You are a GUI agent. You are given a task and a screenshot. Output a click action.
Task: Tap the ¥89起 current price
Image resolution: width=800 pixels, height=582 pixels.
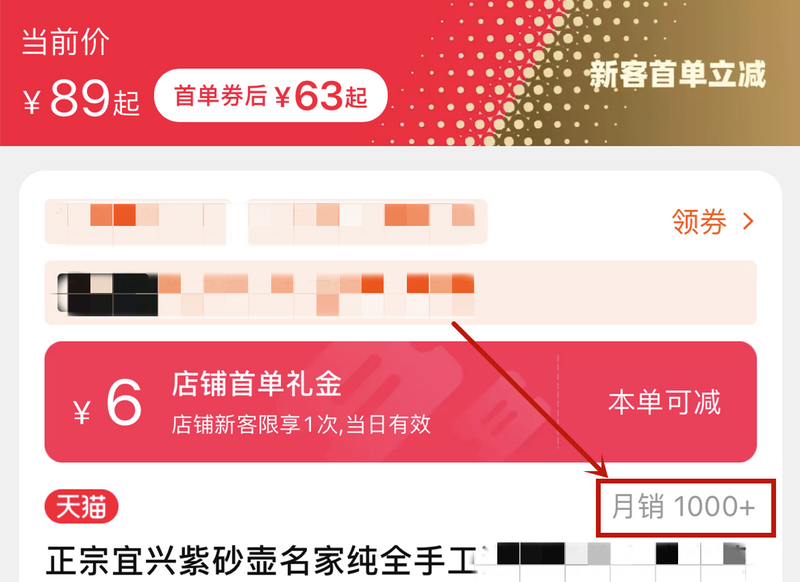click(x=82, y=98)
